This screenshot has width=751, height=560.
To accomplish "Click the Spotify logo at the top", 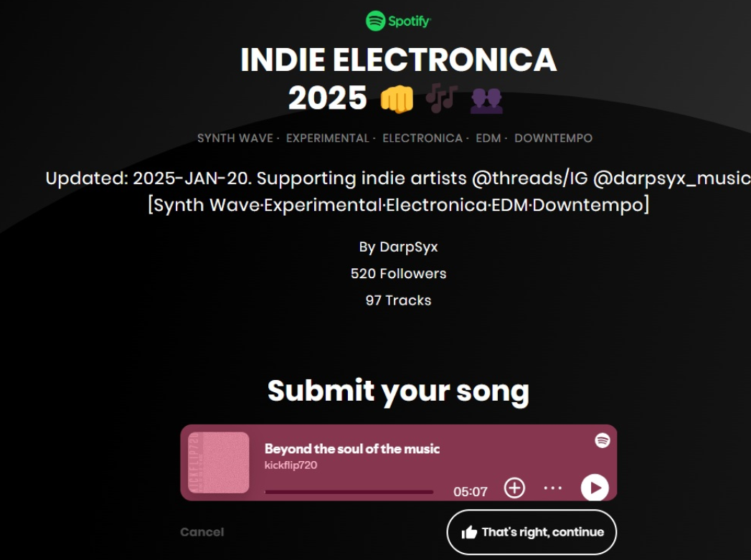I will (x=398, y=21).
